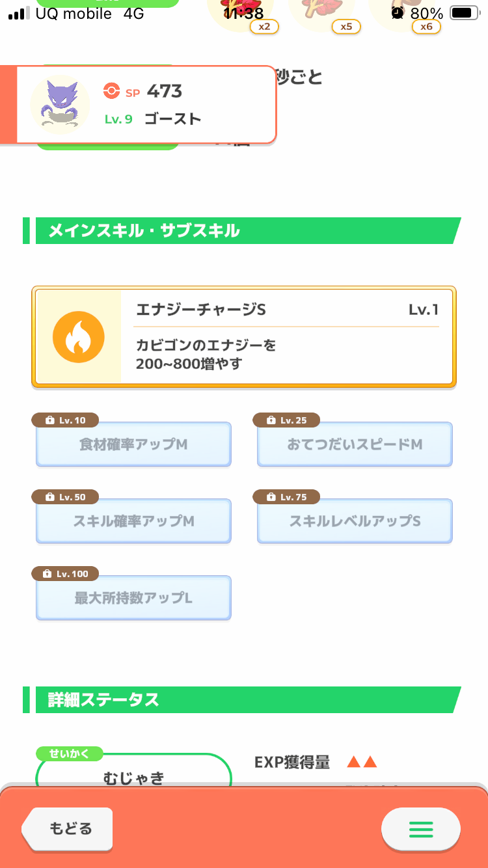This screenshot has height=868, width=488.
Task: Tap the orange flame skill icon
Action: 78,337
